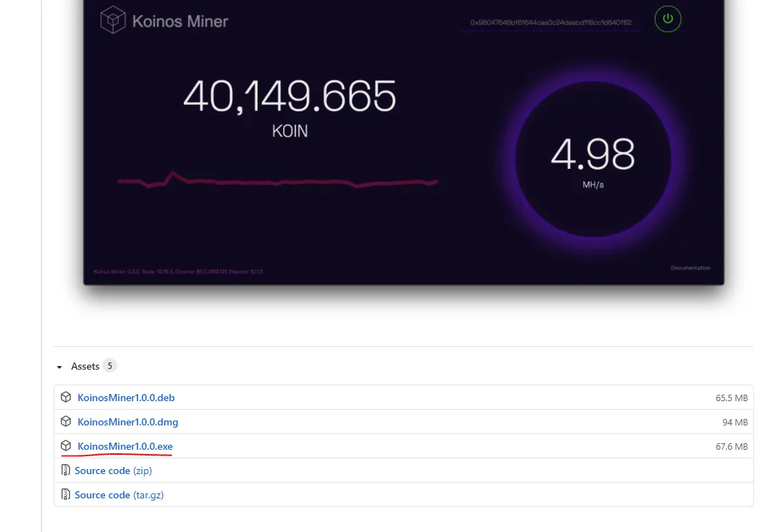769x532 pixels.
Task: Click the green power button in Koinos Miner
Action: 667,19
